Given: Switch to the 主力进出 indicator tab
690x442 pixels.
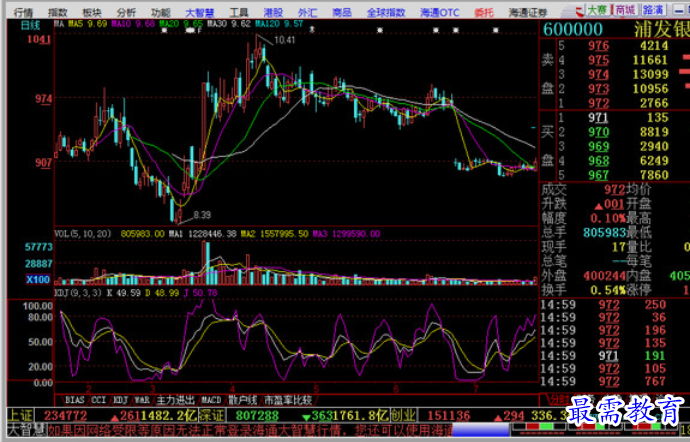Looking at the screenshot, I should [x=175, y=400].
